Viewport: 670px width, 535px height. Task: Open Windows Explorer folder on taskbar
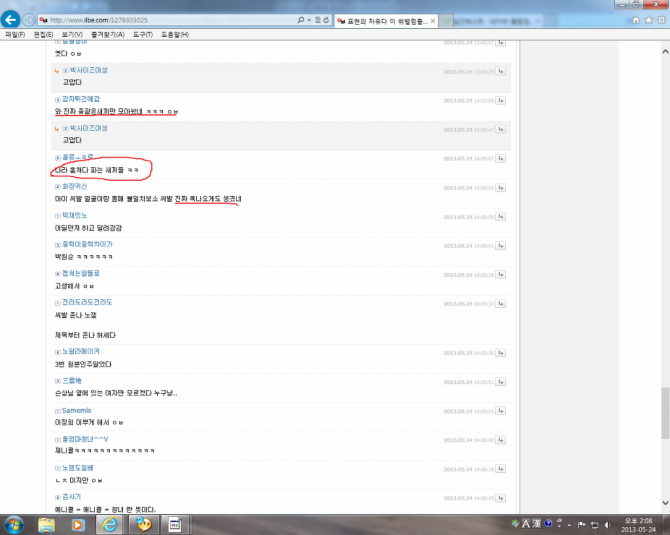point(46,525)
